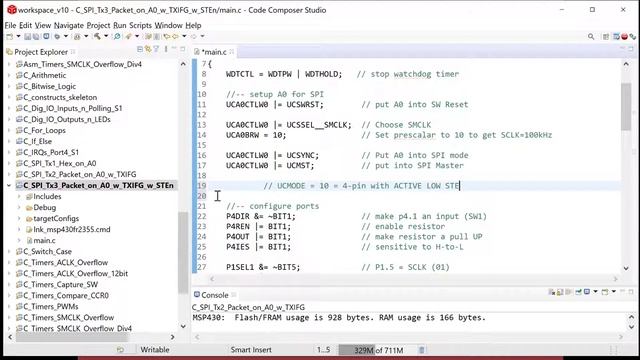This screenshot has height=360, width=640.
Task: Close the main.c editor tab
Action: [232, 52]
